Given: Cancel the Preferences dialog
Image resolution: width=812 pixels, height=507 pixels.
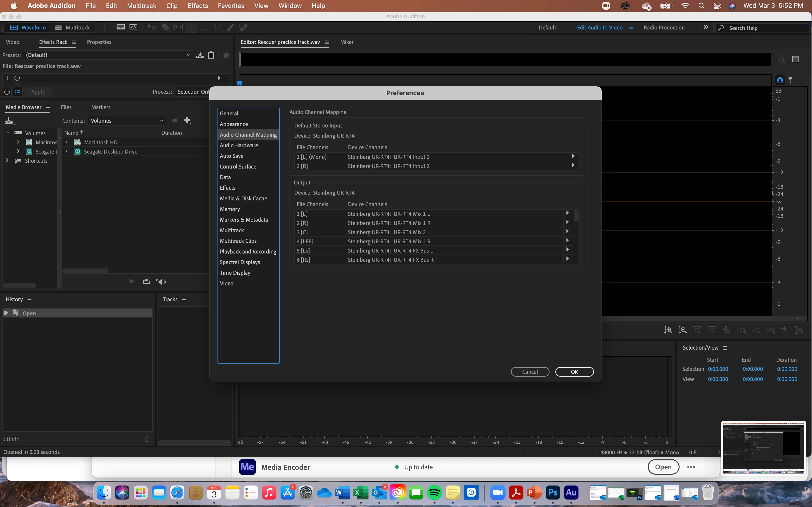Looking at the screenshot, I should click(x=530, y=372).
